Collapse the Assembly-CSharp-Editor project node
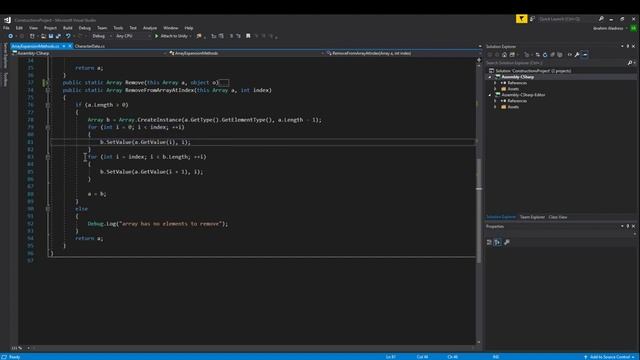Screen dimensions: 640x360 pos(490,95)
